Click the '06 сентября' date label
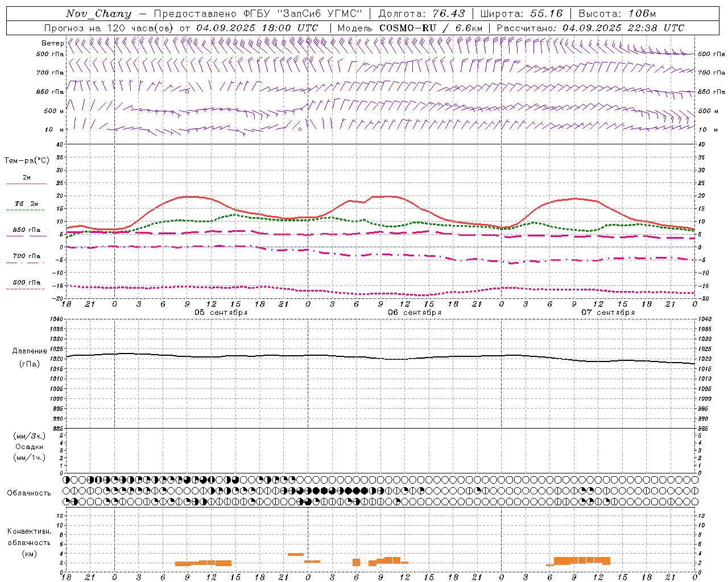728x582 pixels. [x=415, y=313]
